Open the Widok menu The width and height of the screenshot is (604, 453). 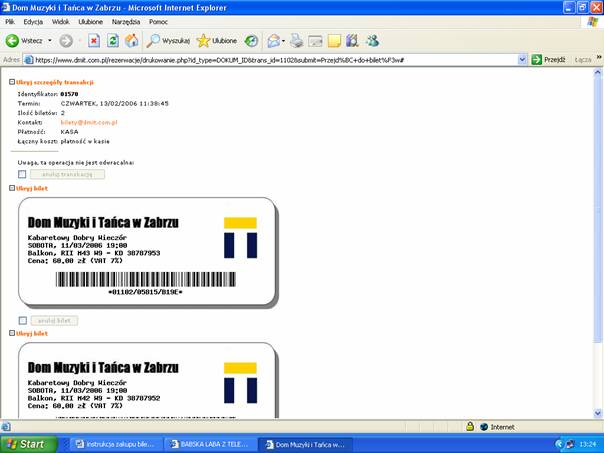60,21
